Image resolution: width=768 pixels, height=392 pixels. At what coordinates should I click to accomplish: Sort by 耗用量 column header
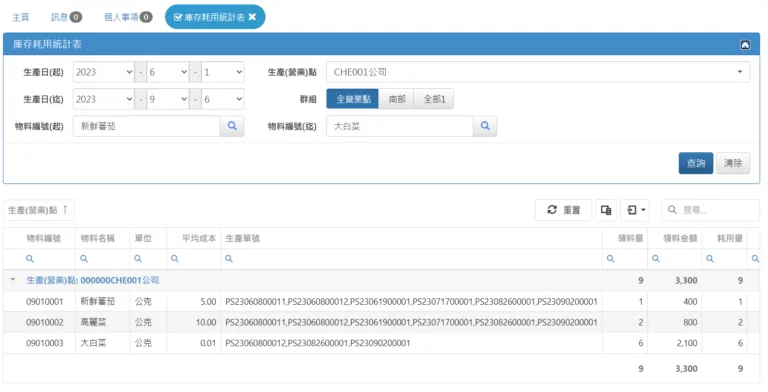[730, 238]
